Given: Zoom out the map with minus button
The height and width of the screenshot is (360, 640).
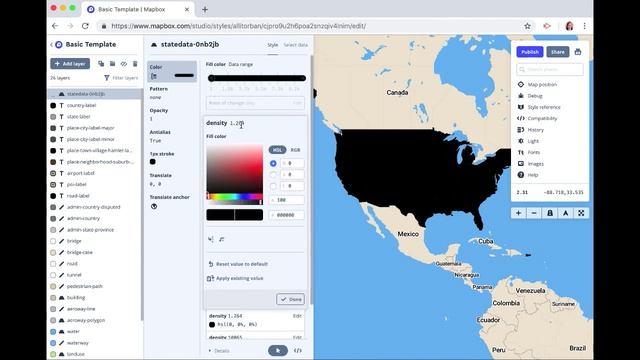Looking at the screenshot, I should pyautogui.click(x=534, y=213).
